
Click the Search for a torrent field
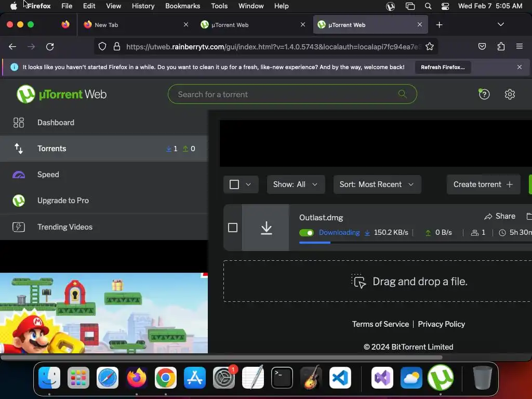pyautogui.click(x=292, y=94)
